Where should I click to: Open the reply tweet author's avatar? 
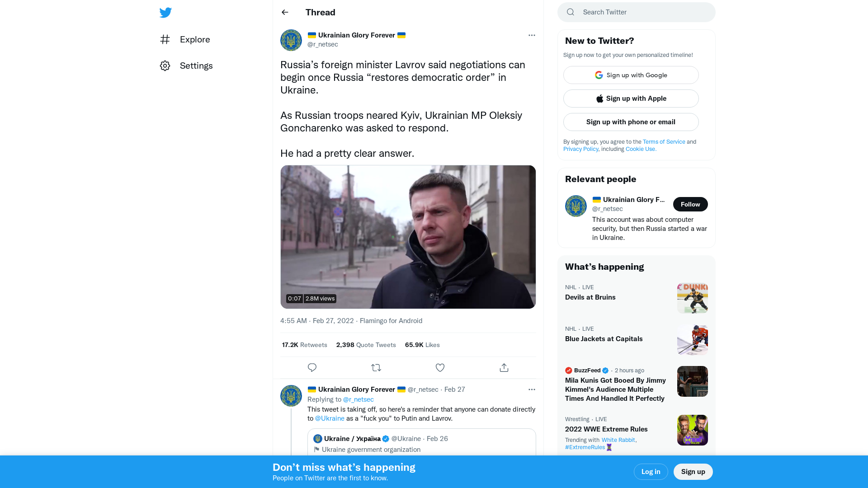tap(291, 396)
